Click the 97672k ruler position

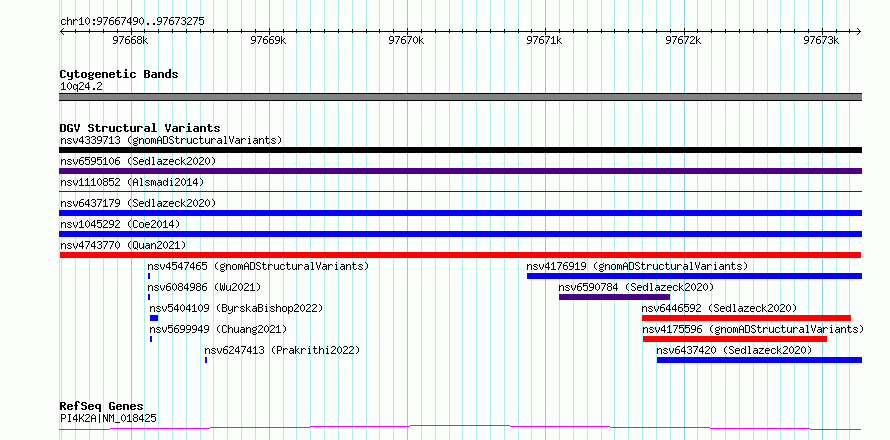coord(683,41)
